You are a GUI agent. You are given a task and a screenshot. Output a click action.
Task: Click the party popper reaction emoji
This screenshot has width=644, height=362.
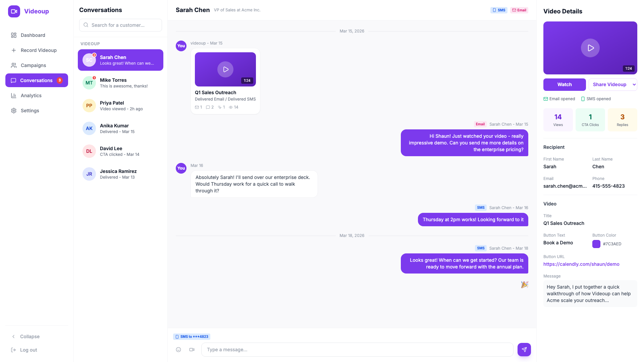tap(525, 285)
